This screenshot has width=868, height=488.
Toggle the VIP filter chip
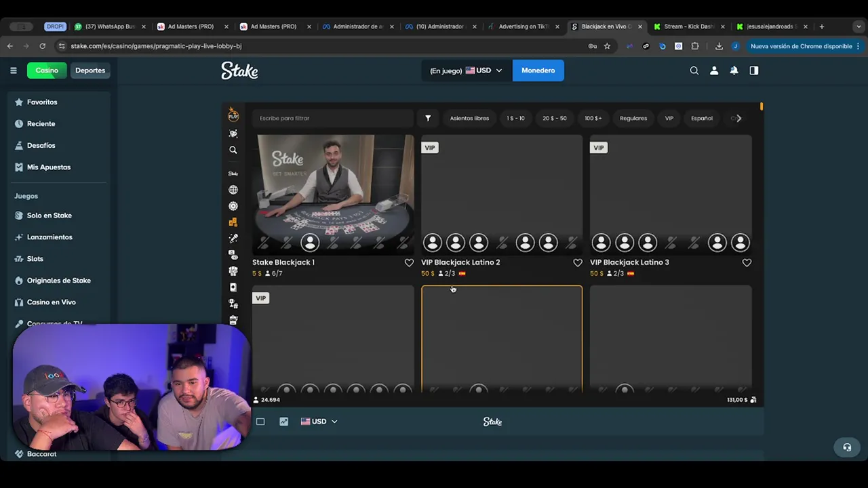click(669, 118)
